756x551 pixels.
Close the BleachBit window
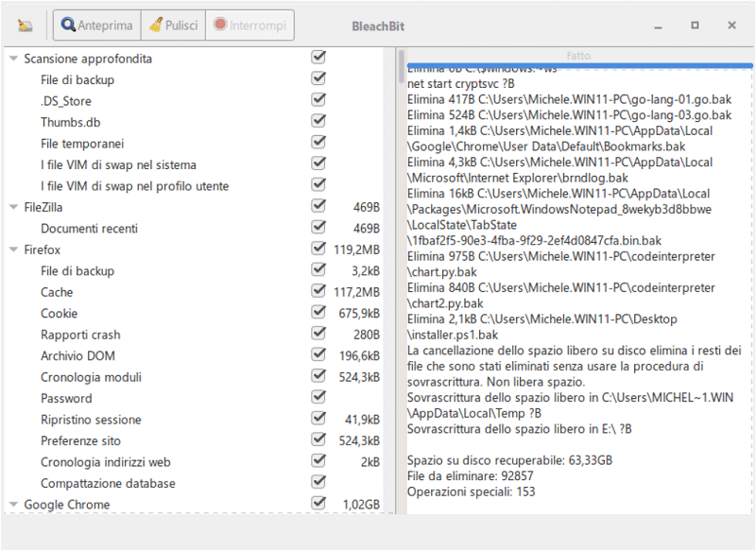coord(731,26)
